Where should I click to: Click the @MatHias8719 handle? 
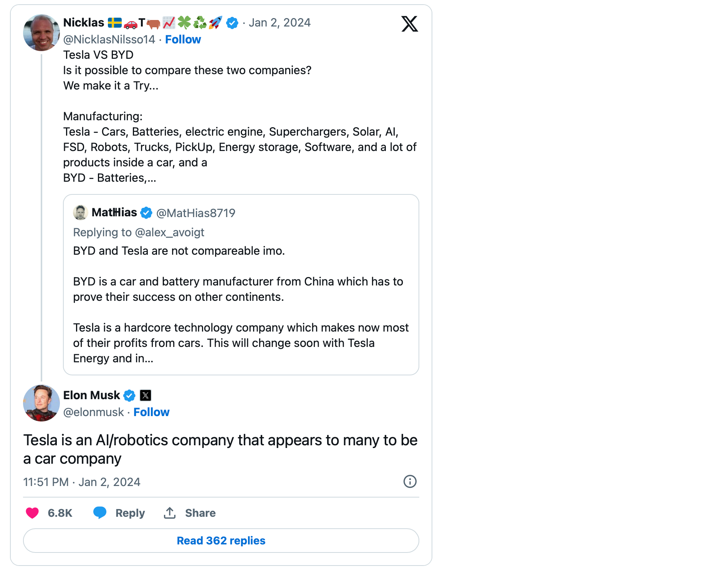click(x=195, y=213)
